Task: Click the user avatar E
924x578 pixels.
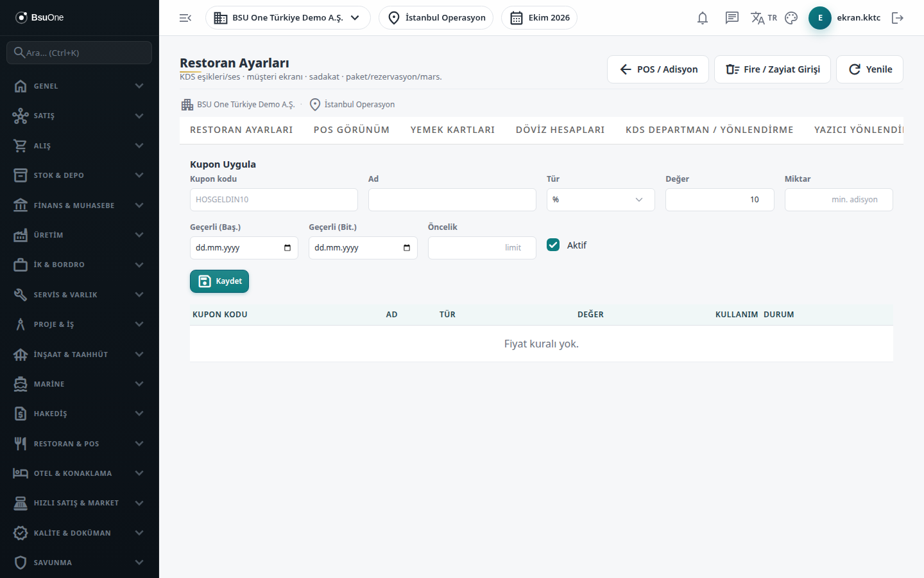Action: tap(820, 18)
